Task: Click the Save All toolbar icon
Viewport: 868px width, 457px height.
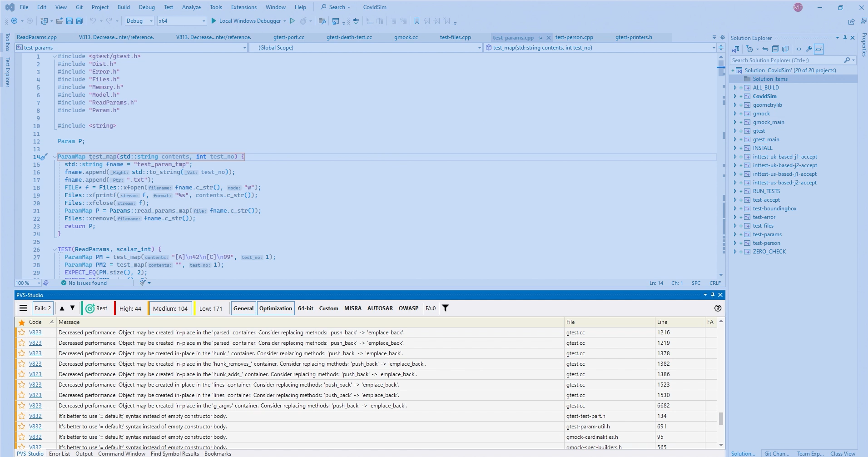Action: tap(79, 21)
